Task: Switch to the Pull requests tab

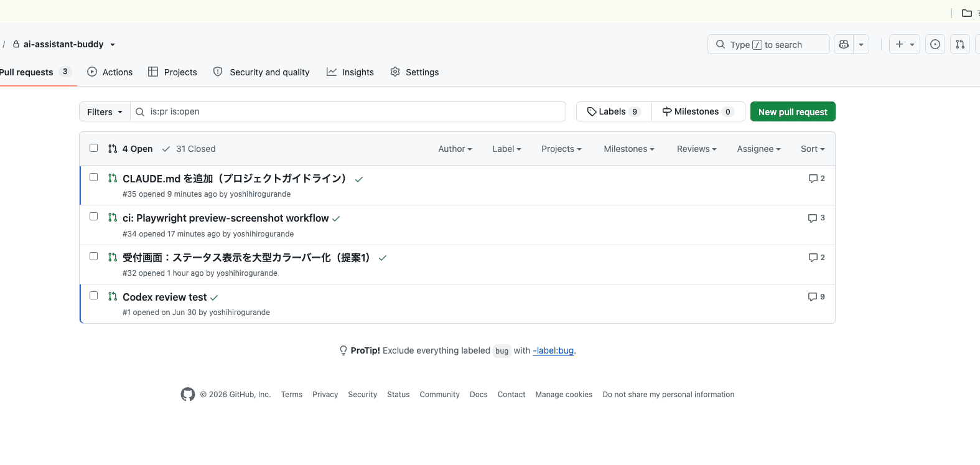Action: click(x=35, y=72)
